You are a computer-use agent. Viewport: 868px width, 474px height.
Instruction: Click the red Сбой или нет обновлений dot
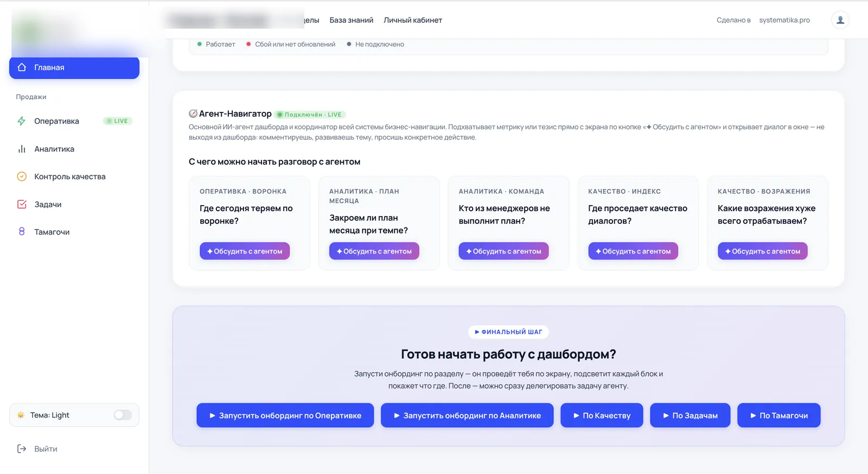click(x=248, y=44)
